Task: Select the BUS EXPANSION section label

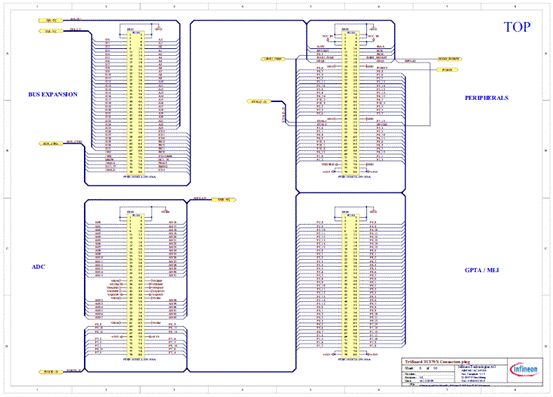Action: click(53, 94)
